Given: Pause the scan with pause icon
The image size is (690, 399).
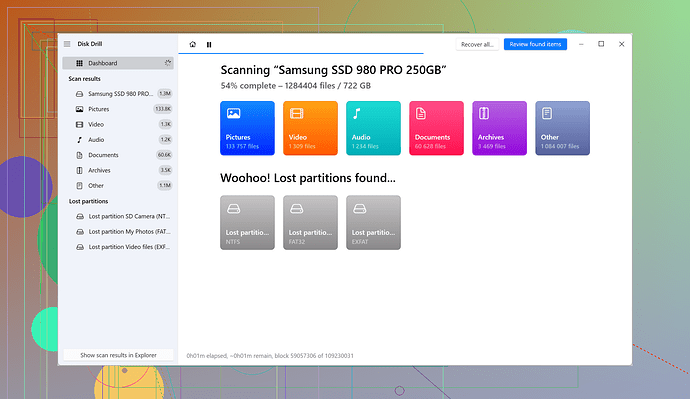Looking at the screenshot, I should (x=209, y=44).
